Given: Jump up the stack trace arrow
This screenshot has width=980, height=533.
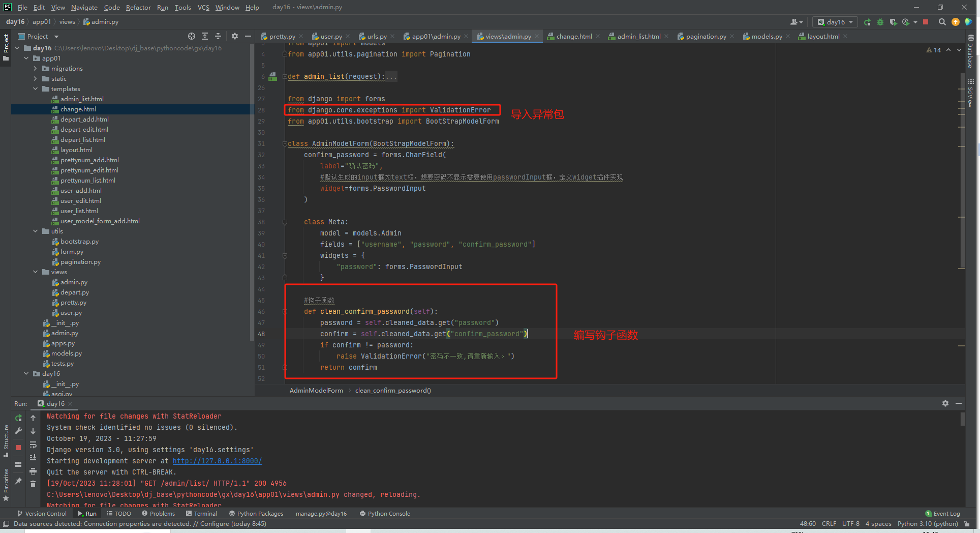Looking at the screenshot, I should (x=33, y=418).
